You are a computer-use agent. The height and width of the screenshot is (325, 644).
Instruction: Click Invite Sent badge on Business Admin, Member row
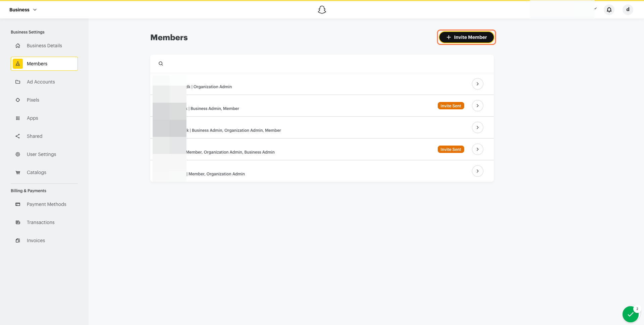[451, 106]
